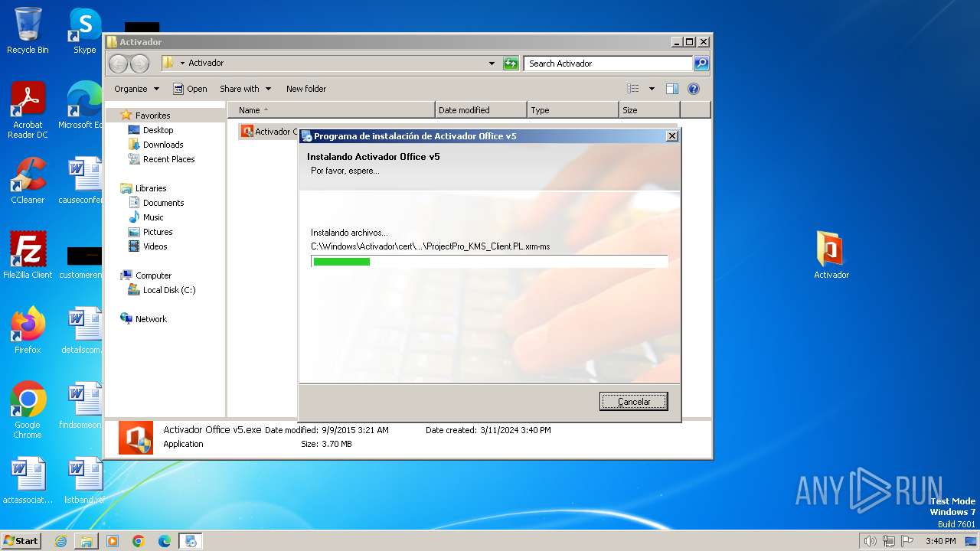980x551 pixels.
Task: Close the installer dialog window
Action: pyautogui.click(x=672, y=136)
